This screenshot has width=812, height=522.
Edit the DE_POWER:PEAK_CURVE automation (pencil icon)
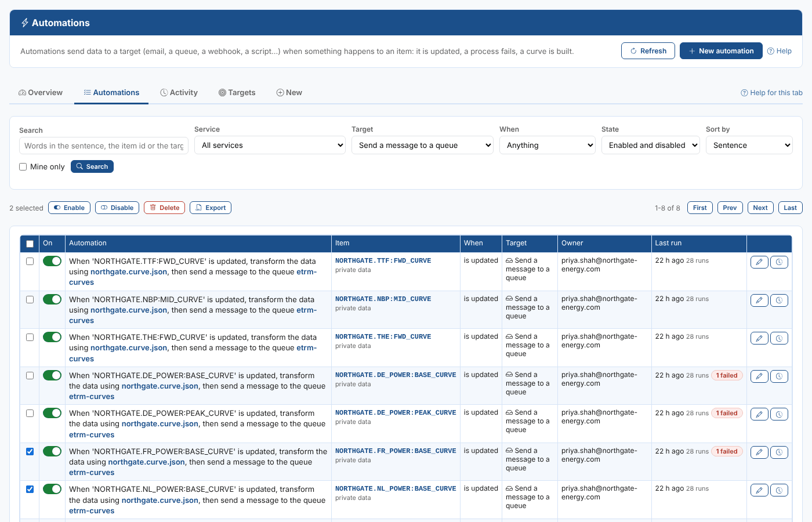pyautogui.click(x=759, y=414)
